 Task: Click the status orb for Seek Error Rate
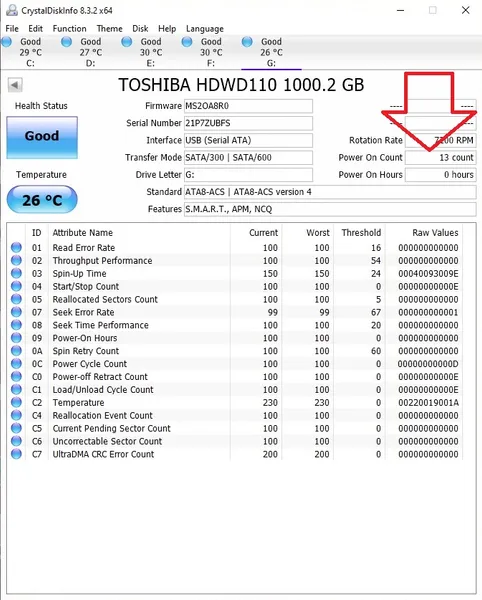click(16, 312)
